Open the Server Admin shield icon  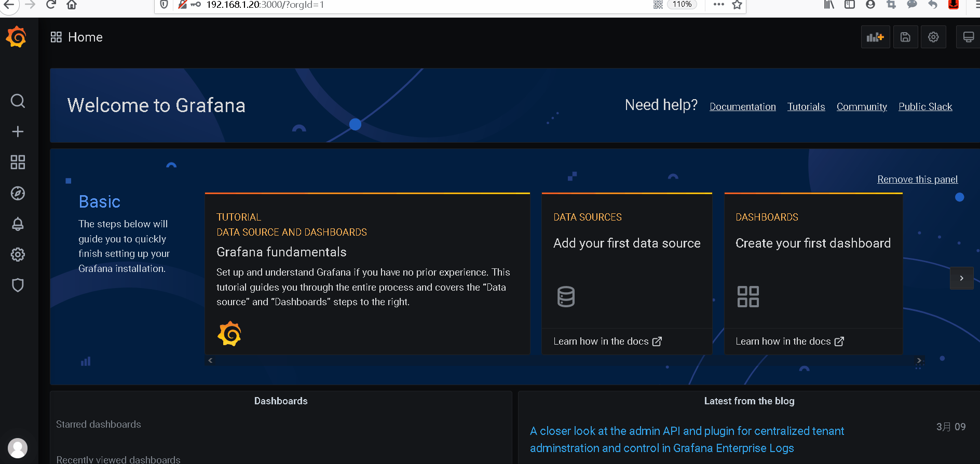(18, 285)
